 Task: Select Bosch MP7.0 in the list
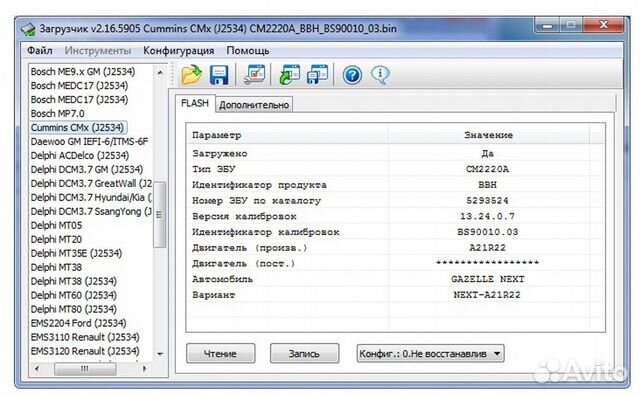coord(58,113)
